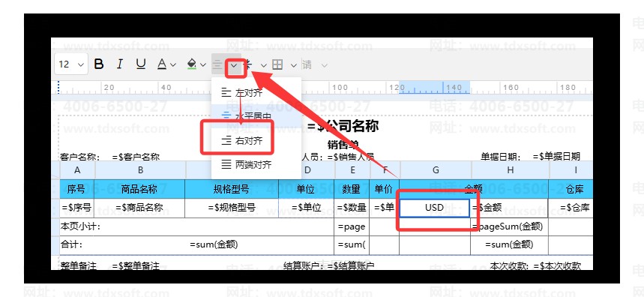This screenshot has width=644, height=297.
Task: Select column header H
Action: point(510,170)
